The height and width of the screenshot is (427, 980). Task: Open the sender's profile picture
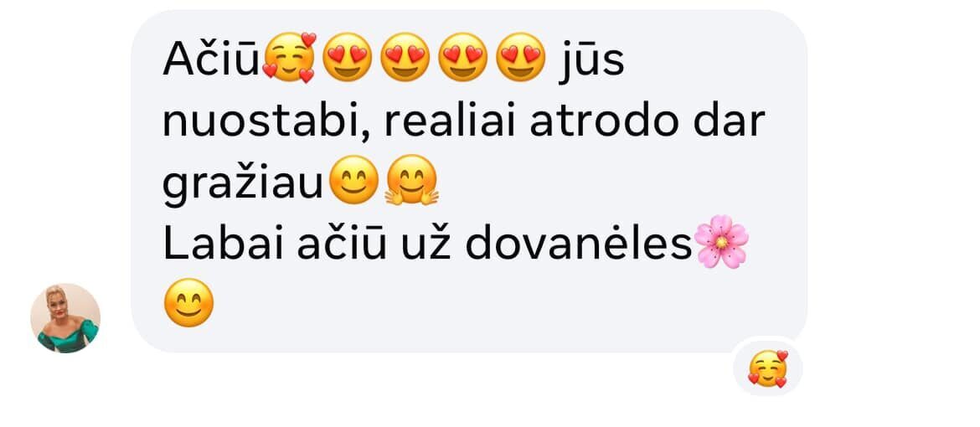pos(65,318)
